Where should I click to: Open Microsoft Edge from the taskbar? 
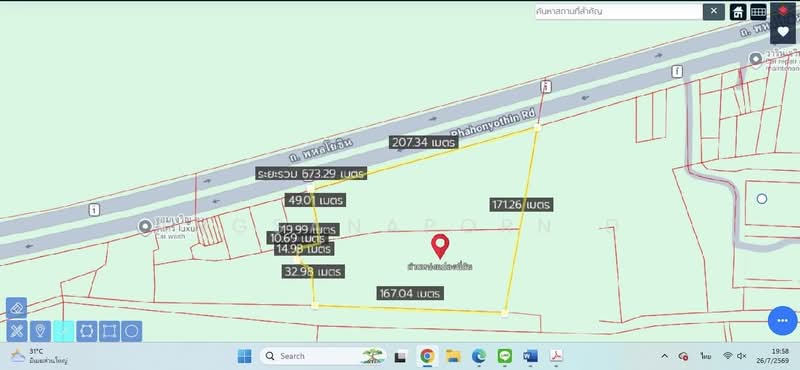(479, 356)
